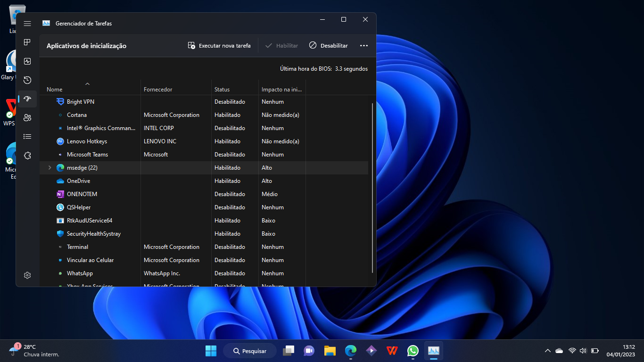This screenshot has width=644, height=362.
Task: Open the Users page icon in sidebar
Action: point(27,118)
